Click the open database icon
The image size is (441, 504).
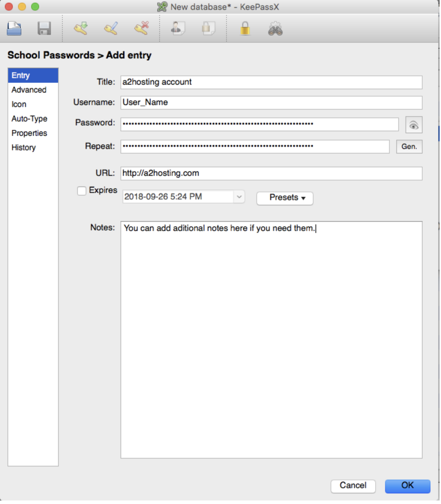(x=14, y=28)
